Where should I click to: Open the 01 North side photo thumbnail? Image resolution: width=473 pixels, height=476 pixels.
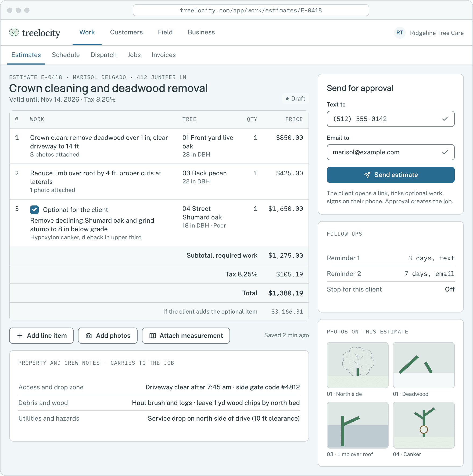[x=357, y=365]
